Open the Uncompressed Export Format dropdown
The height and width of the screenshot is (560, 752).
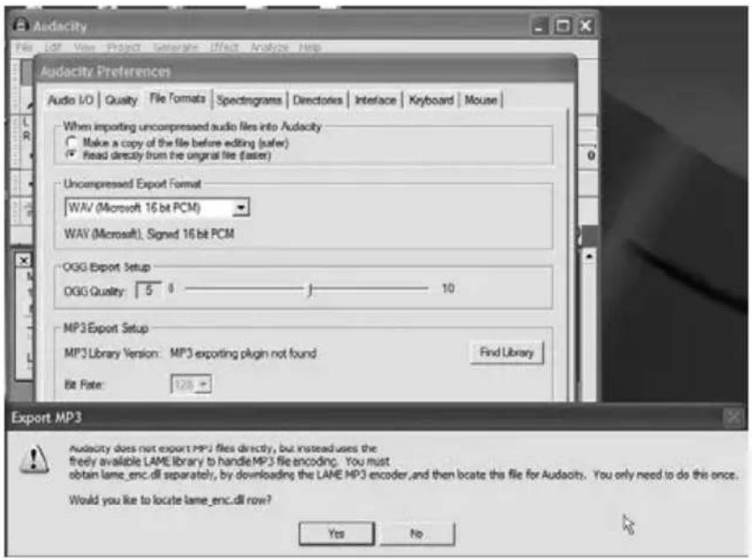tap(156, 208)
